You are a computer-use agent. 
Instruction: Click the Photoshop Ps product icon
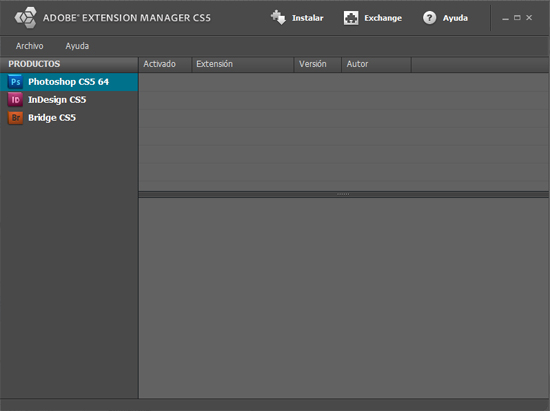click(x=15, y=82)
